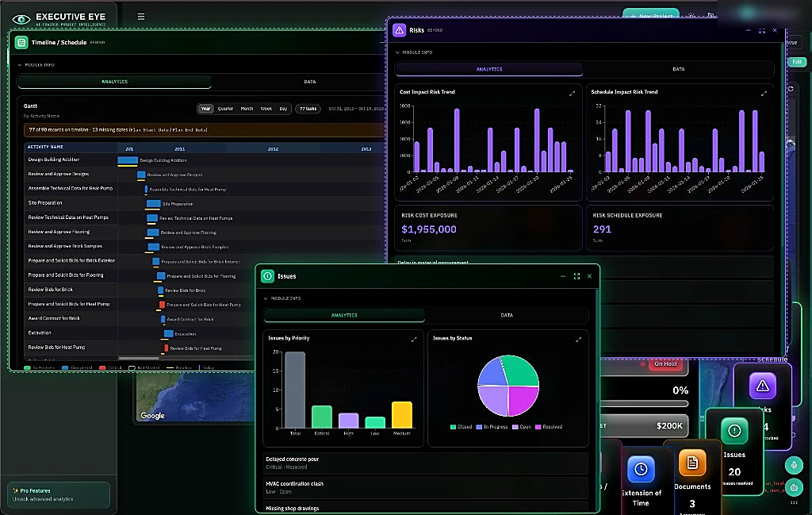Click the 0% progress bar
This screenshot has height=515, width=812.
[x=644, y=404]
